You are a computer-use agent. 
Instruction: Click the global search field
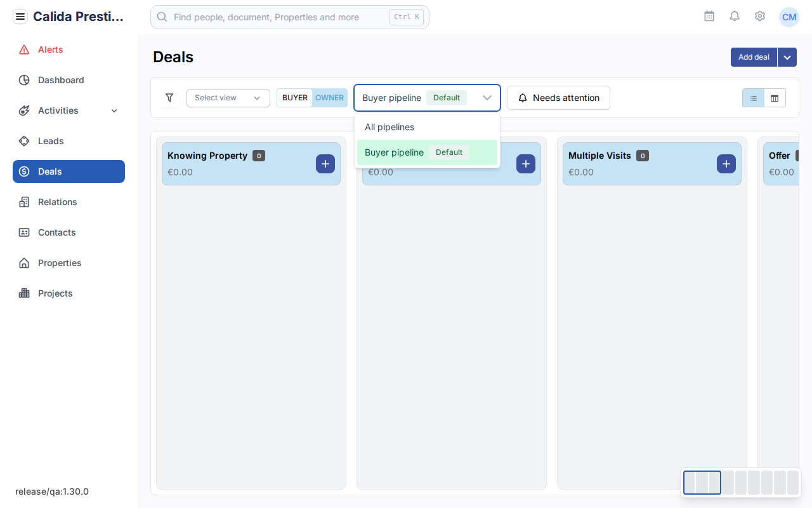[x=290, y=17]
